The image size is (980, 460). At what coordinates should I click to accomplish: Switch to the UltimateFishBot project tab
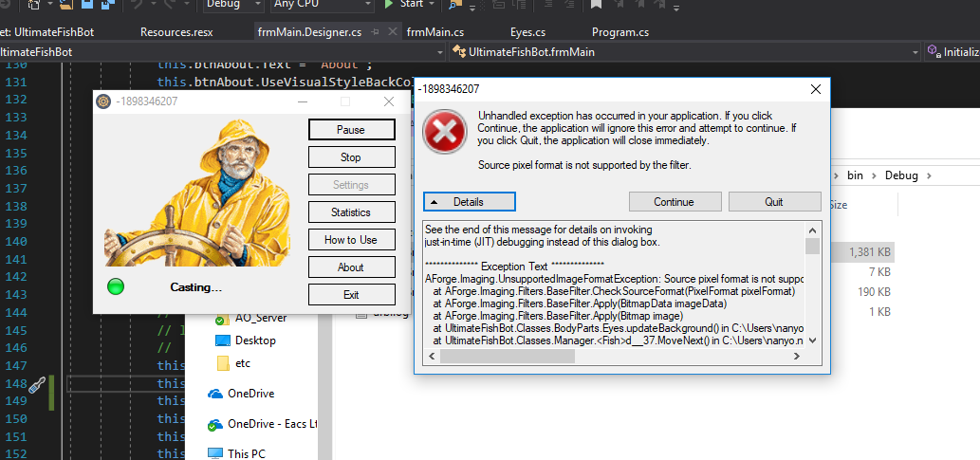click(46, 32)
